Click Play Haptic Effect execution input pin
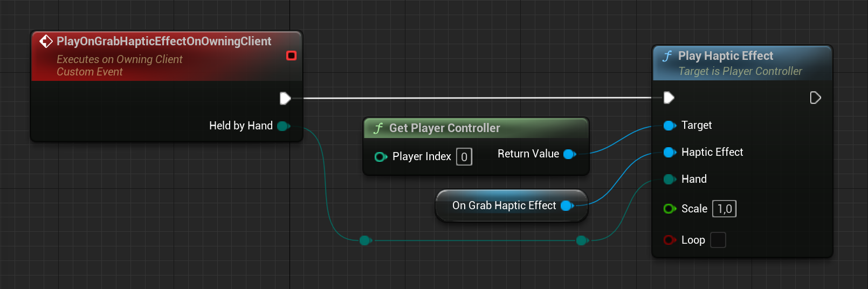The height and width of the screenshot is (289, 868). point(669,98)
